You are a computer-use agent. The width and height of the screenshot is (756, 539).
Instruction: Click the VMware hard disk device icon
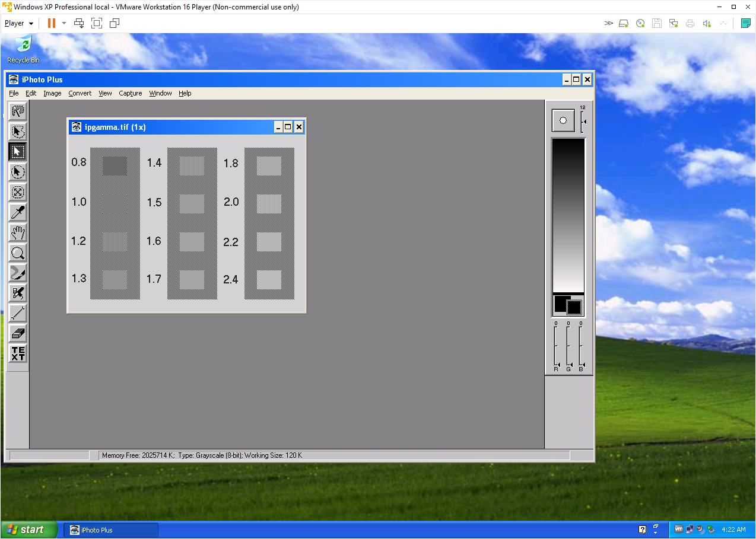(x=624, y=23)
